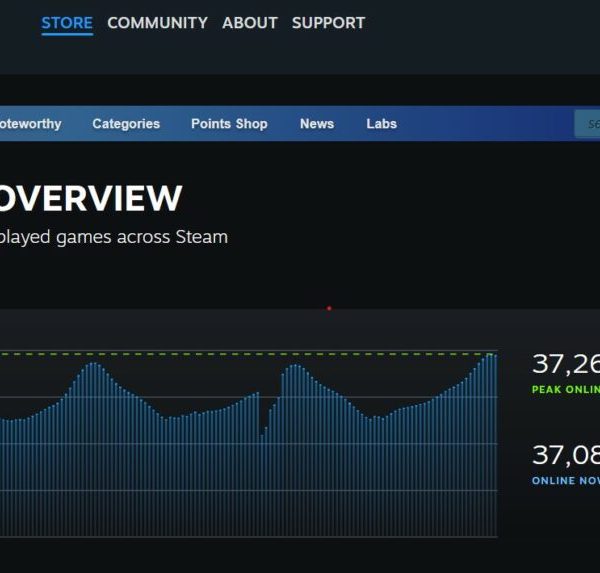
Task: Select the OVERVIEW heading text
Action: pos(90,198)
